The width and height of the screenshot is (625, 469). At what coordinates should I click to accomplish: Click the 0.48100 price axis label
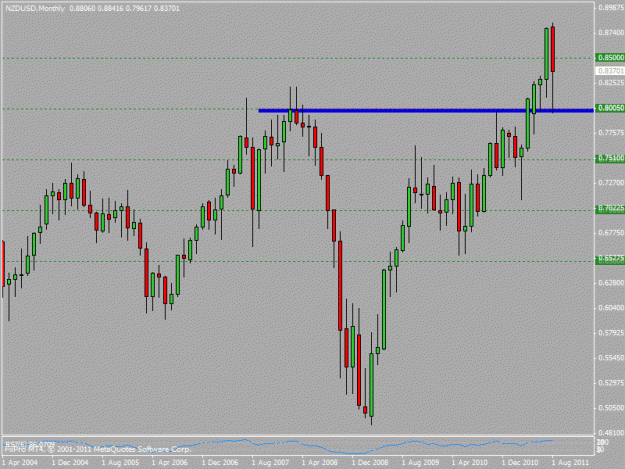[611, 433]
